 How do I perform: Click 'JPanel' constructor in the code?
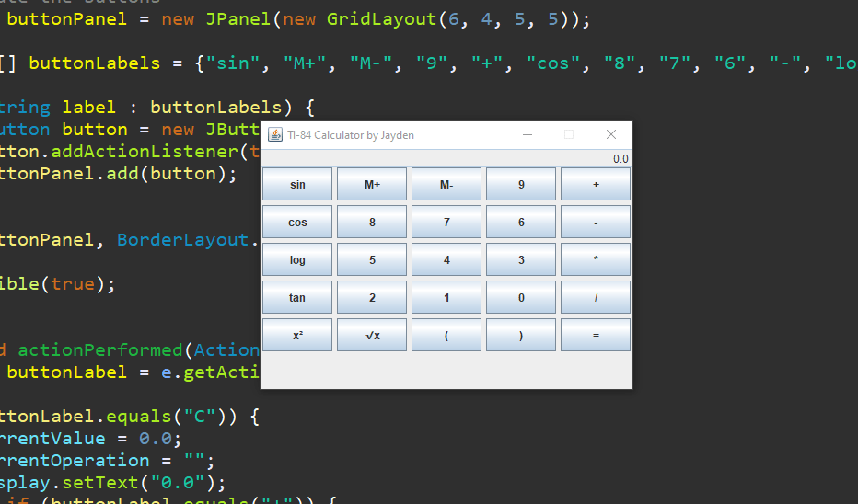point(238,19)
